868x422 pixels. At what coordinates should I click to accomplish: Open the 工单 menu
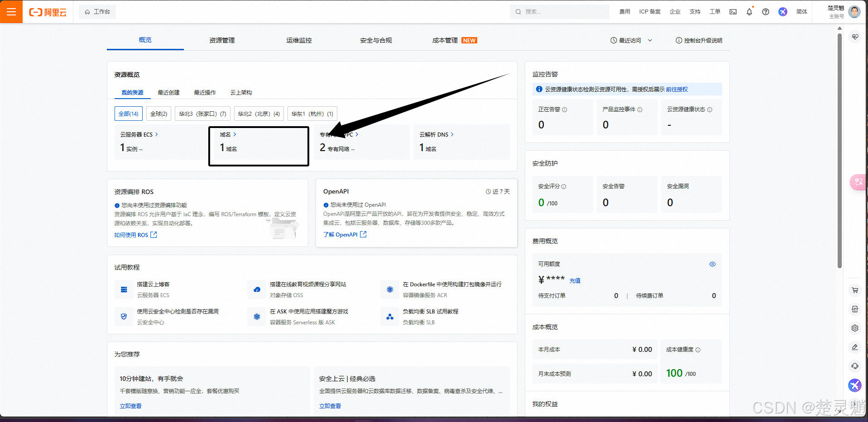click(715, 12)
